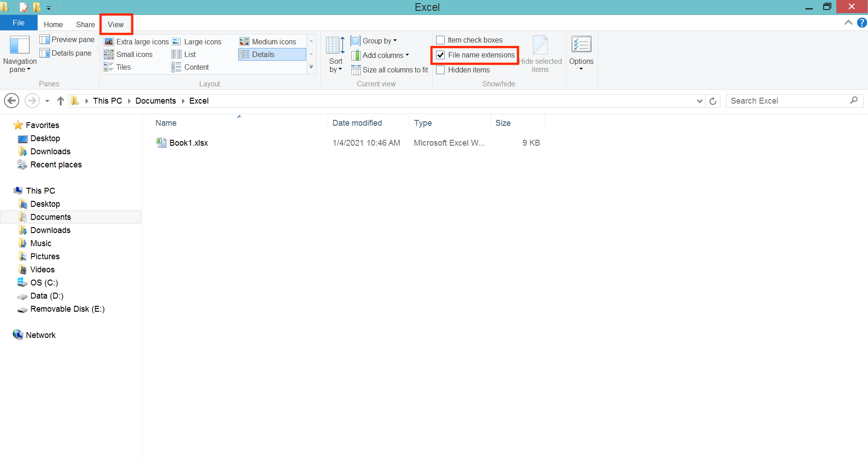Open the Music folder
This screenshot has height=461, width=868.
point(35,243)
